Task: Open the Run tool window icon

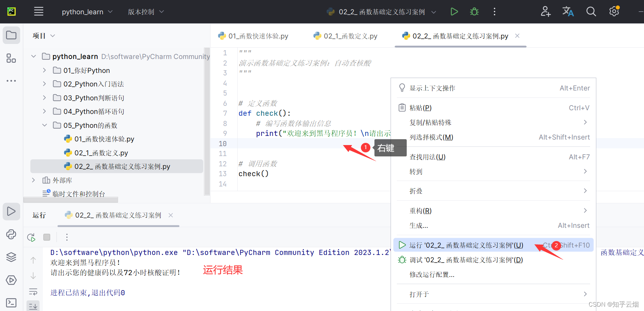Action: coord(11,211)
